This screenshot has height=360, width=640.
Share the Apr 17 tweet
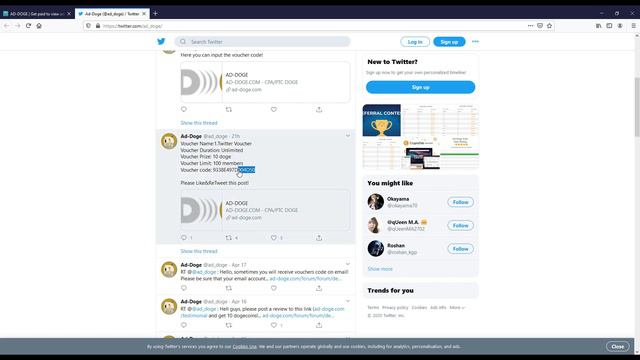point(319,288)
